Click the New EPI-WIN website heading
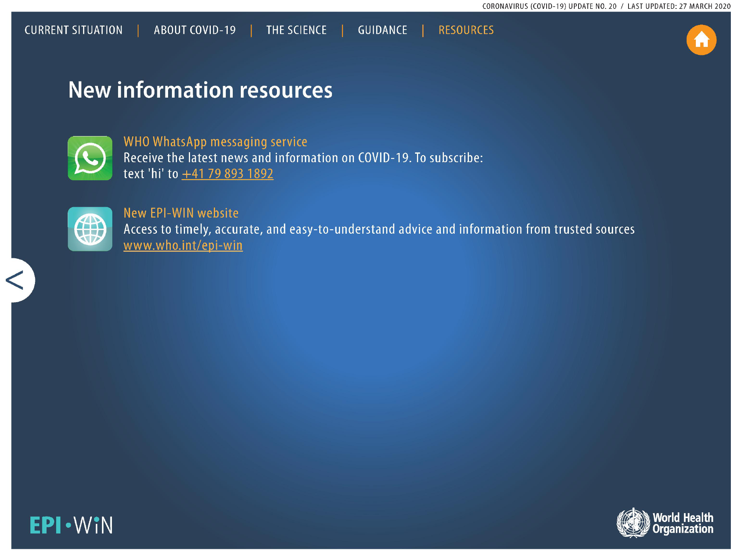 [181, 213]
